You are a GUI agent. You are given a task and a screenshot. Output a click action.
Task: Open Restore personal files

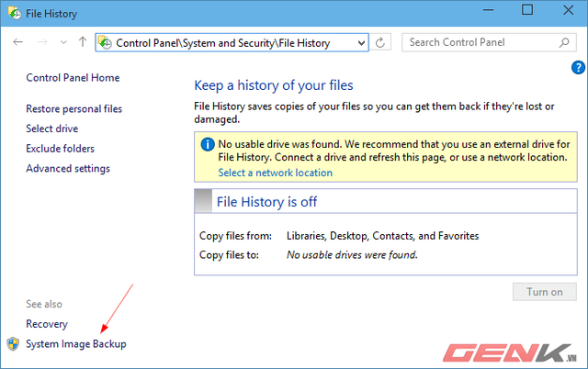coord(73,108)
